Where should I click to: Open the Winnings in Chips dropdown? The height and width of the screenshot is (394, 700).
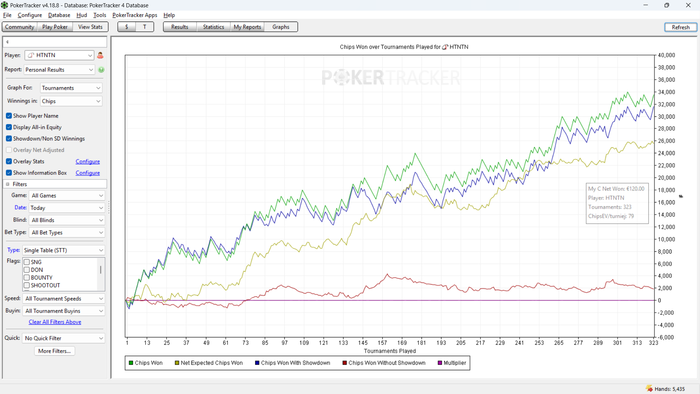coord(71,101)
